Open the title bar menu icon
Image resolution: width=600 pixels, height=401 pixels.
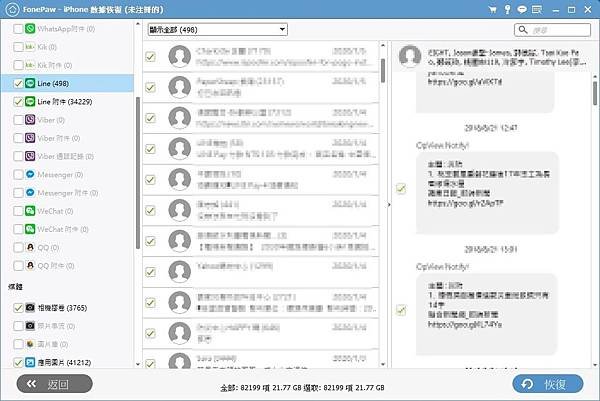coord(537,10)
